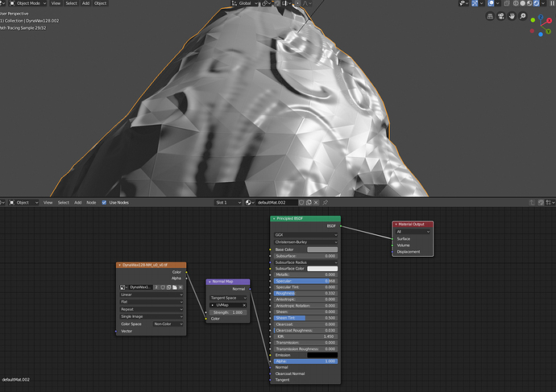This screenshot has height=392, width=556.
Task: Open the node editor Add menu
Action: coord(78,203)
